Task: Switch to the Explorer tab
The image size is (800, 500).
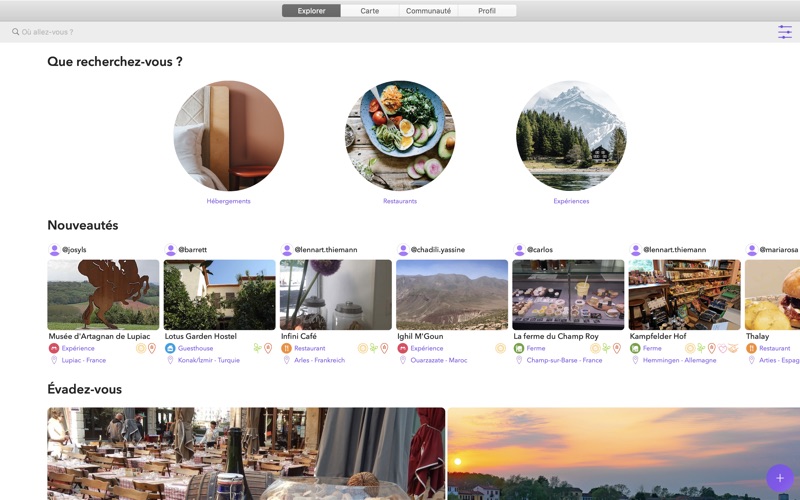Action: pos(311,11)
